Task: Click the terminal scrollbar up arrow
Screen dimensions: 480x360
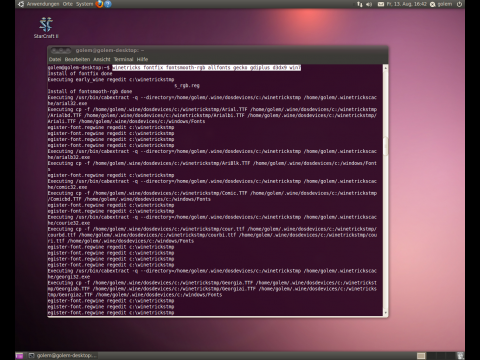Action: click(x=386, y=68)
